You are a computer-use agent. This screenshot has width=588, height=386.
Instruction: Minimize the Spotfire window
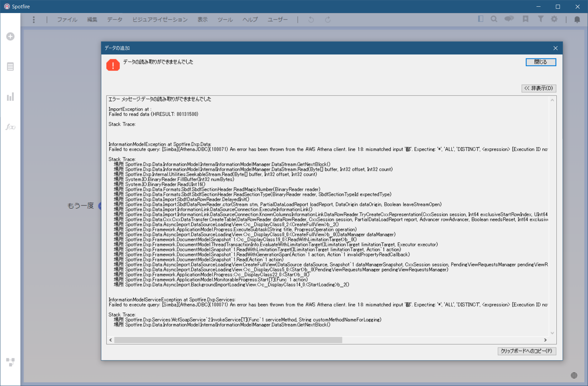(x=538, y=7)
